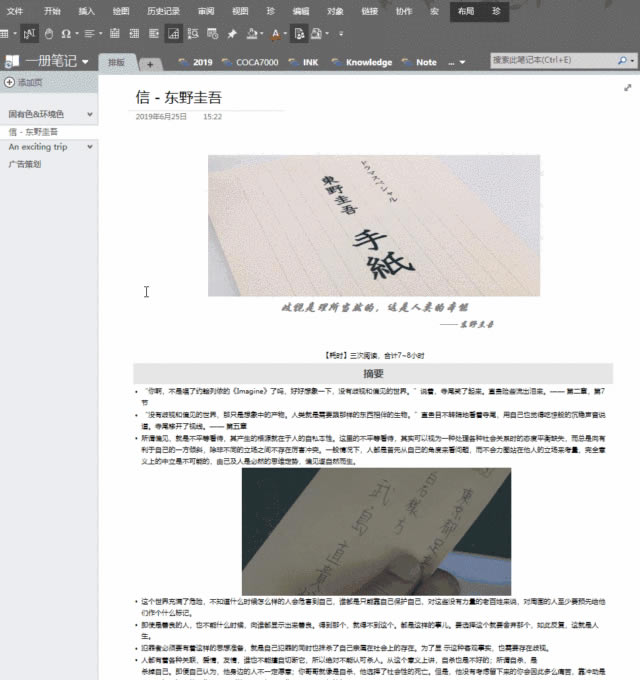Click the page date 2019年6月25日

point(161,117)
